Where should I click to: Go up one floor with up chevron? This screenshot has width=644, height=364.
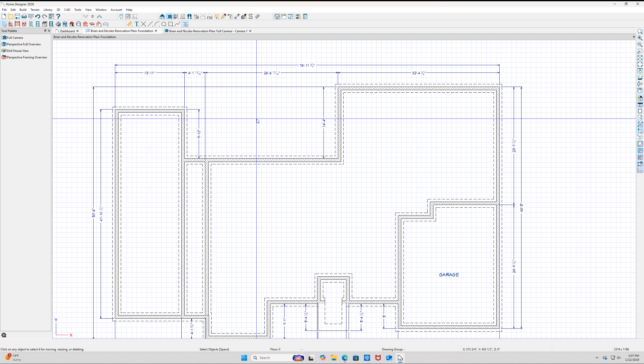click(99, 17)
